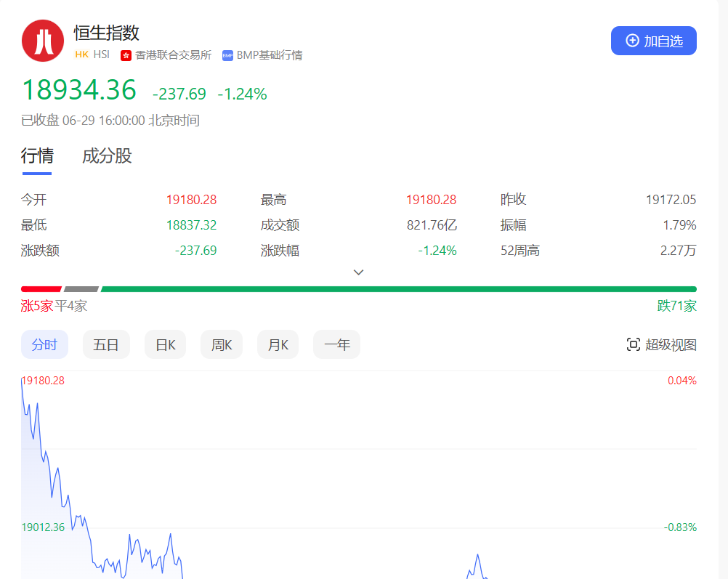The width and height of the screenshot is (728, 579).
Task: Open 超级视图 super view
Action: (x=661, y=344)
